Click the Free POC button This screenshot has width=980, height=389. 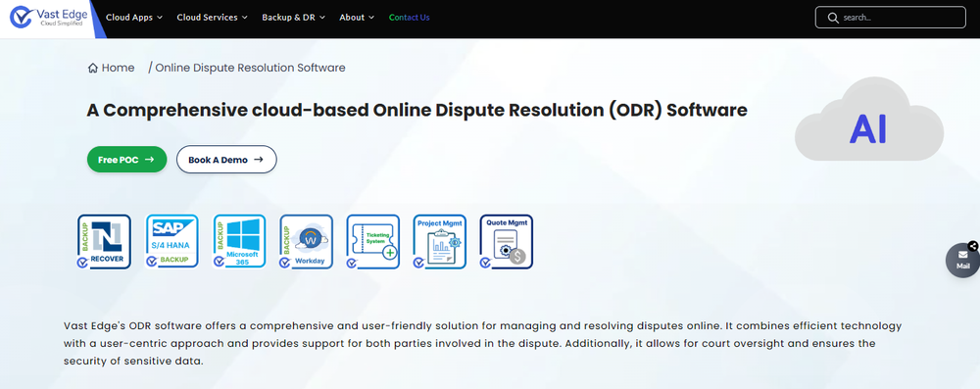(126, 160)
